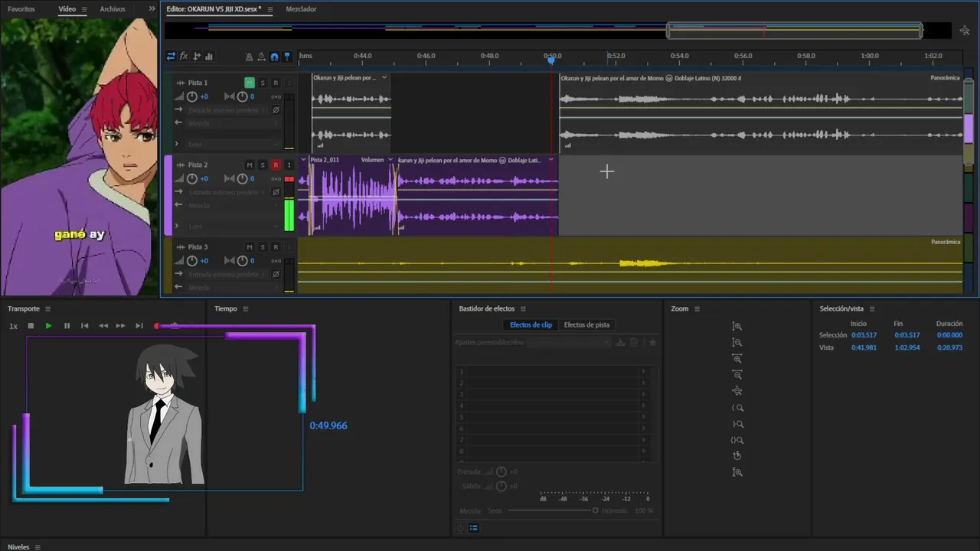Click Zoom In Time icon in Zoom panel
The image size is (980, 551).
click(x=737, y=358)
